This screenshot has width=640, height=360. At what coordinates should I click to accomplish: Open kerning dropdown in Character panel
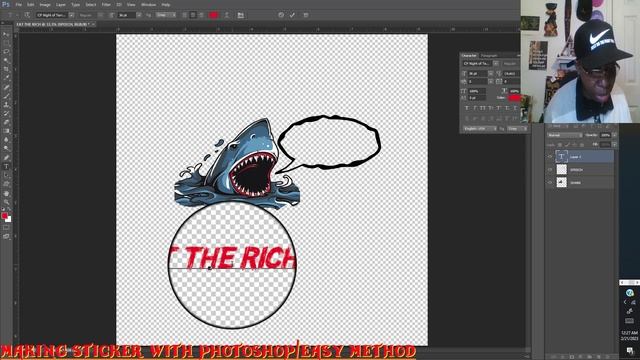click(x=490, y=82)
